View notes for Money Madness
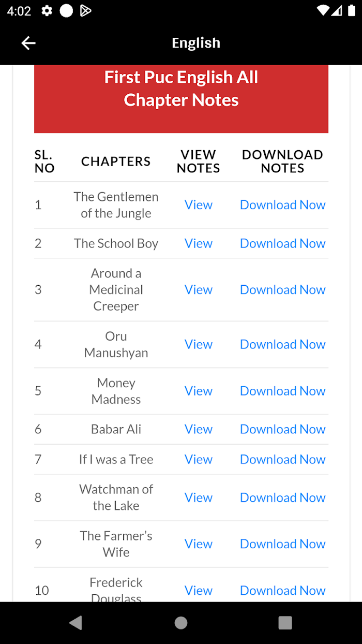 199,391
